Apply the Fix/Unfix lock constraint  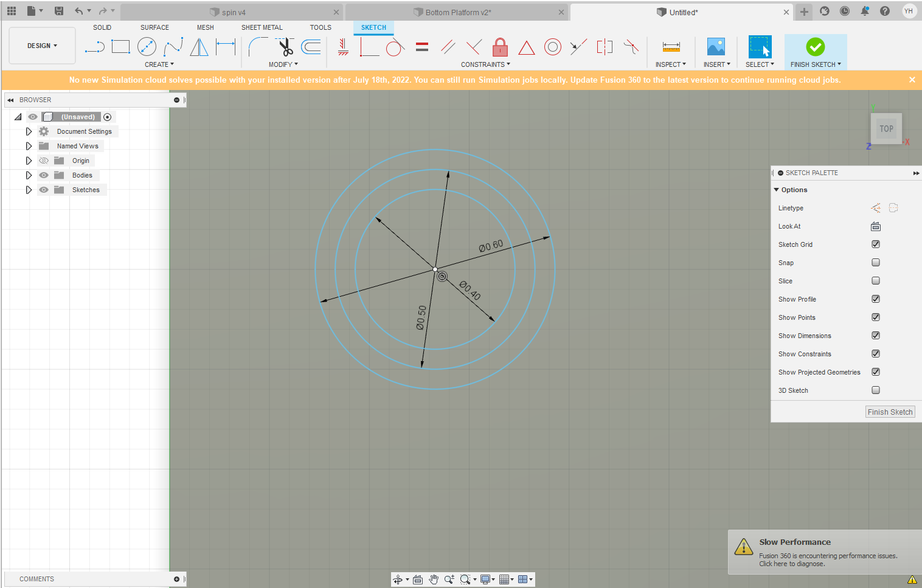(x=500, y=47)
